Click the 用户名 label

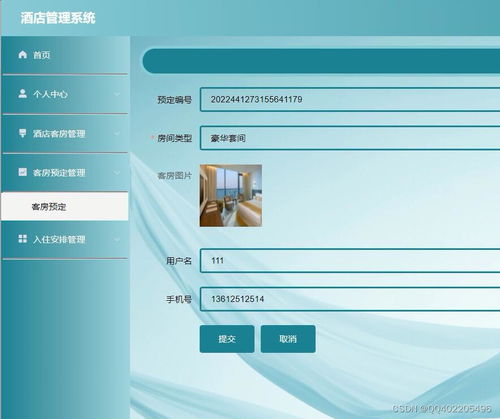point(179,261)
